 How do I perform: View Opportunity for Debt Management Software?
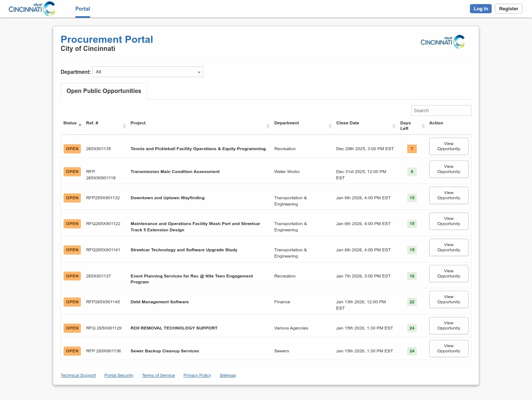[x=449, y=300]
